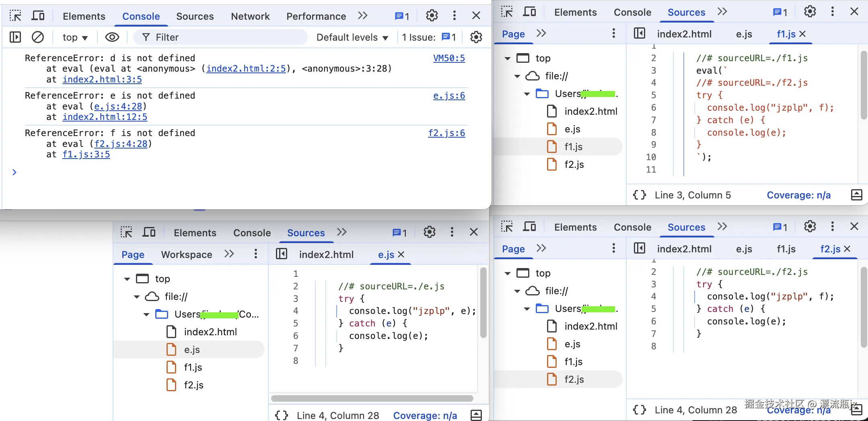Switch to the Network panel tab
868x421 pixels.
250,16
